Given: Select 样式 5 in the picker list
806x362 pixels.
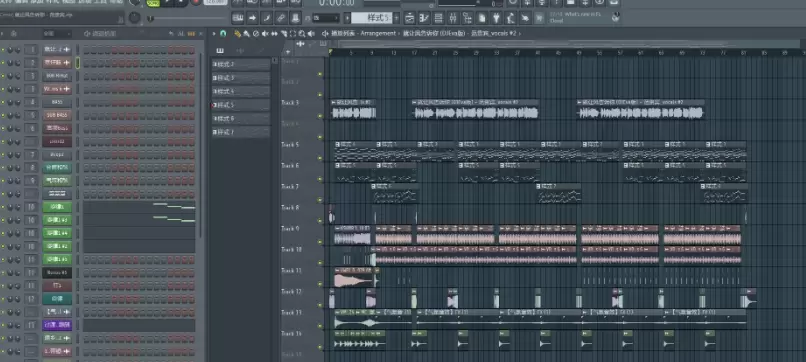Looking at the screenshot, I should click(x=241, y=105).
